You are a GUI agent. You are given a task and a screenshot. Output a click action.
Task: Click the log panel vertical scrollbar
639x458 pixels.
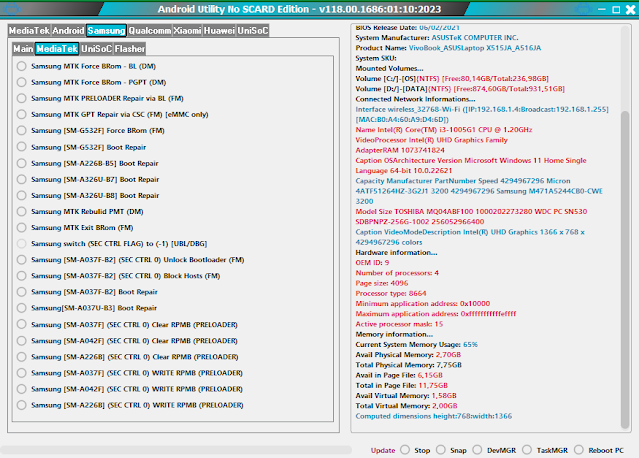click(625, 269)
